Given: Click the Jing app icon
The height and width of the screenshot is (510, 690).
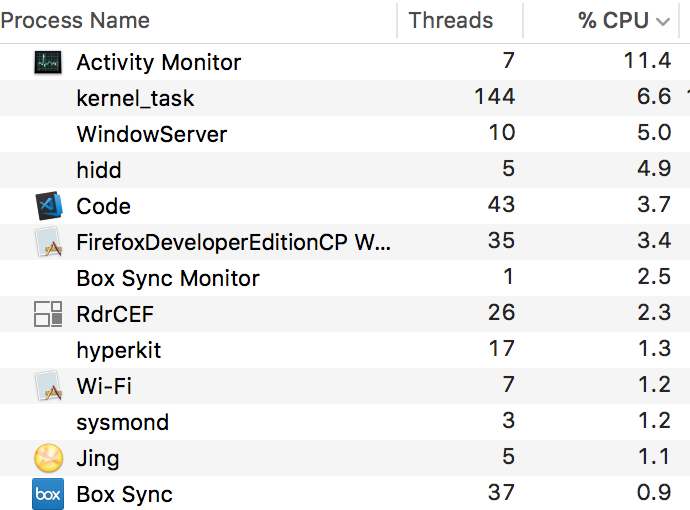Looking at the screenshot, I should (x=48, y=458).
